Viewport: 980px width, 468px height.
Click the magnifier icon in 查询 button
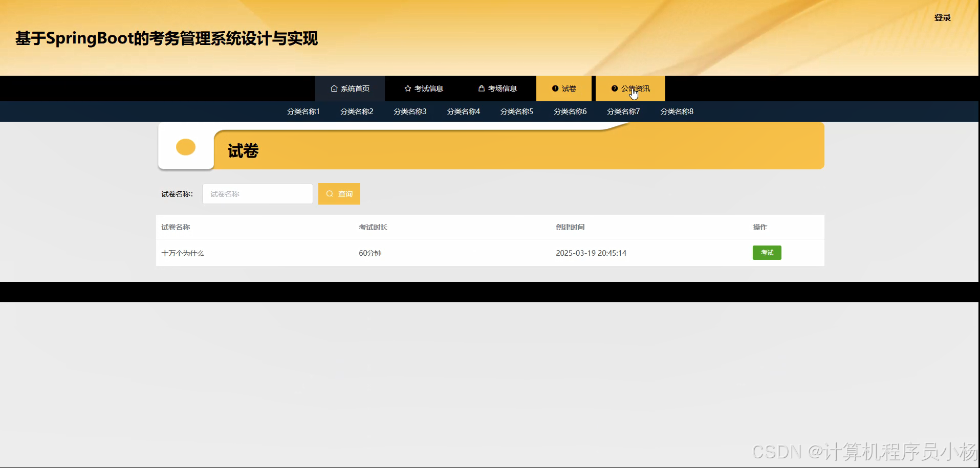[330, 194]
